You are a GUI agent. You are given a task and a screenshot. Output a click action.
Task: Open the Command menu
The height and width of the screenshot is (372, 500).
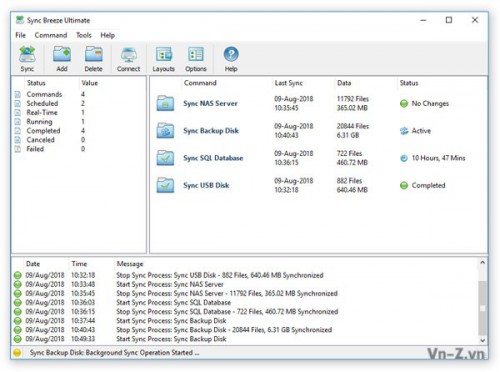coord(51,35)
